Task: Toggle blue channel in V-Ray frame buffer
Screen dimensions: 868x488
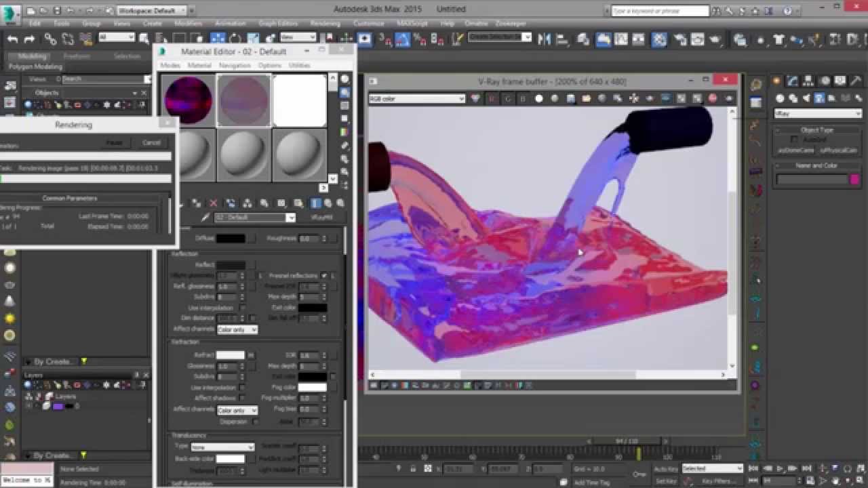Action: [x=523, y=98]
